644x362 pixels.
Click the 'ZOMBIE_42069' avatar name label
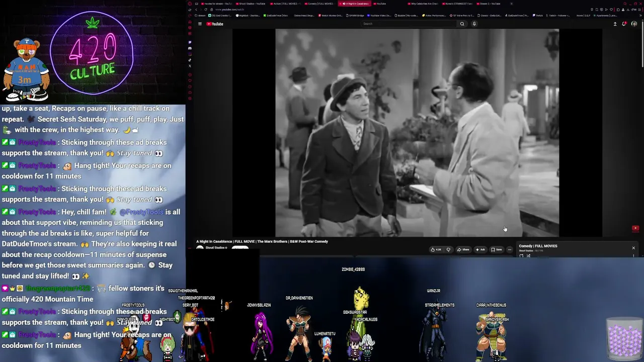(x=353, y=269)
